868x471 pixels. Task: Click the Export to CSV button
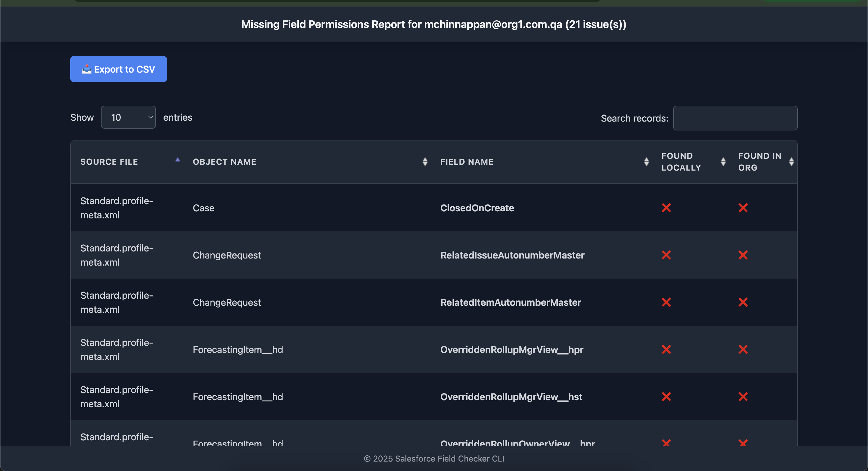(x=118, y=69)
